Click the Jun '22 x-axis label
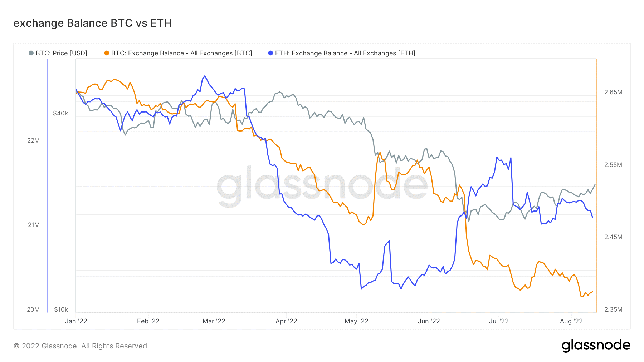Screen dimensions: 644x362 pos(429,321)
